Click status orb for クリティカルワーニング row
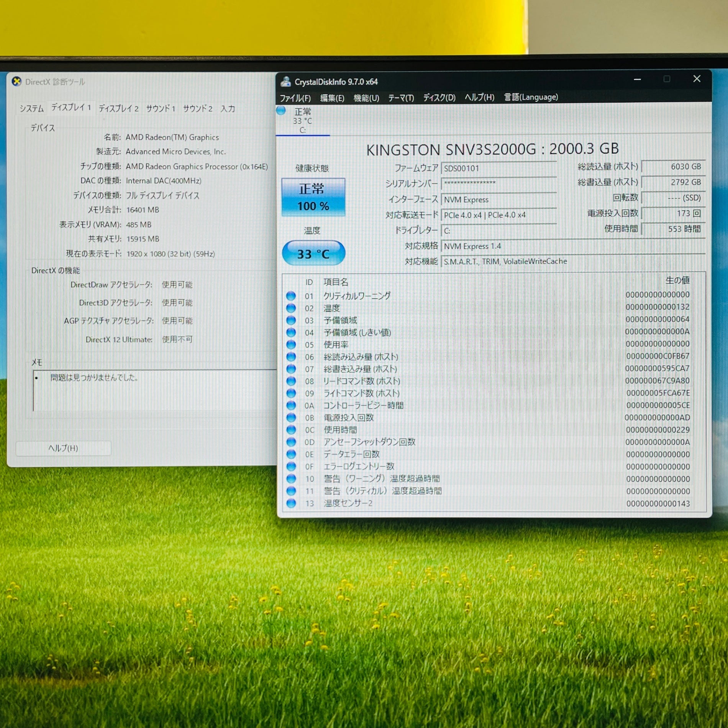Viewport: 728px width, 728px height. click(291, 296)
